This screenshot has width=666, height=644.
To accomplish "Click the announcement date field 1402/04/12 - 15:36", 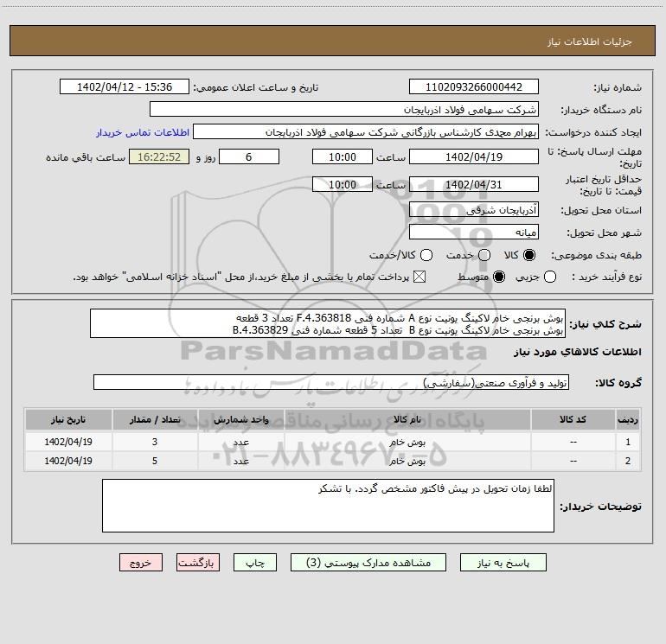I will [125, 87].
